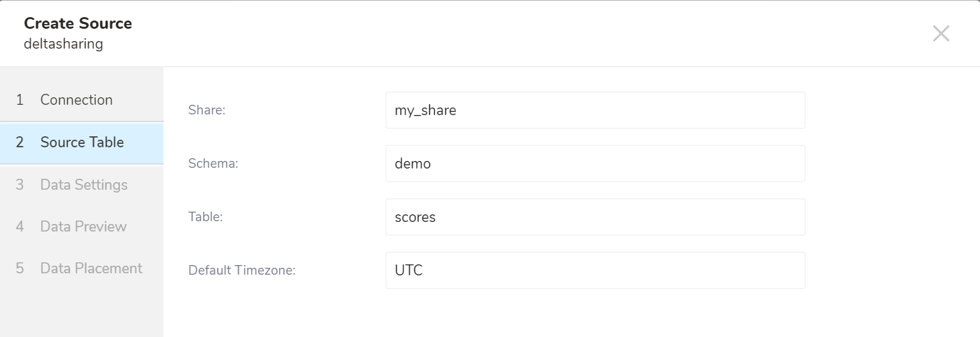Click the "Table:" field label
The image size is (980, 337).
pos(206,217)
